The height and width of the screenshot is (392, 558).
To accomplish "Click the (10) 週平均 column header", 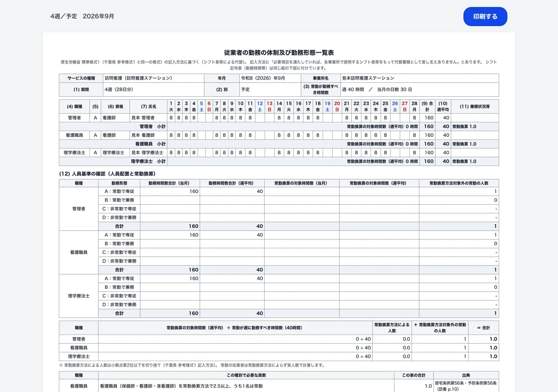I will (443, 107).
